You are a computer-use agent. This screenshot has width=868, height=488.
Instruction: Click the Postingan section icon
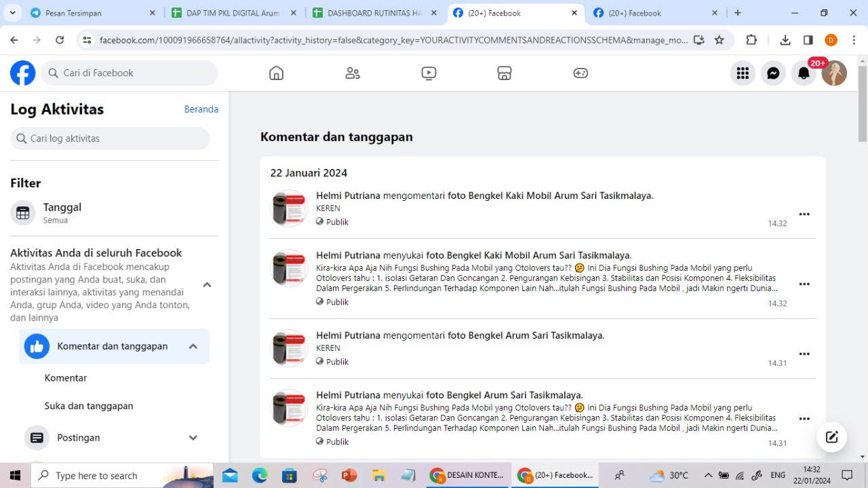pos(37,438)
